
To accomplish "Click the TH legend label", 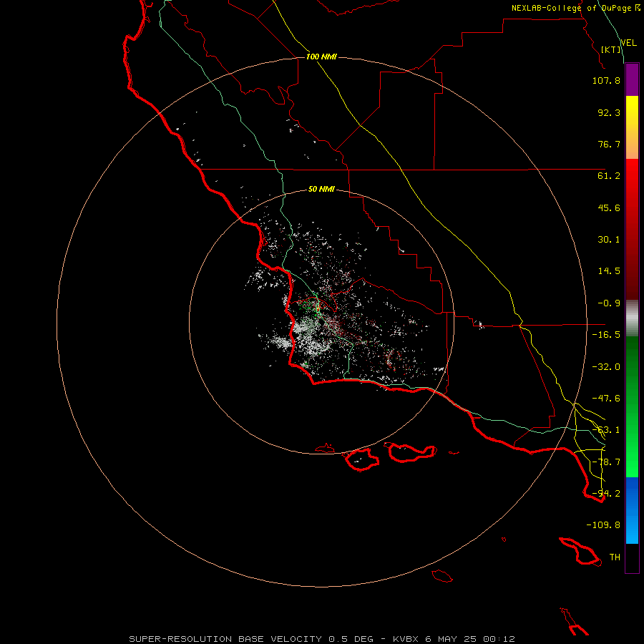I will (615, 557).
